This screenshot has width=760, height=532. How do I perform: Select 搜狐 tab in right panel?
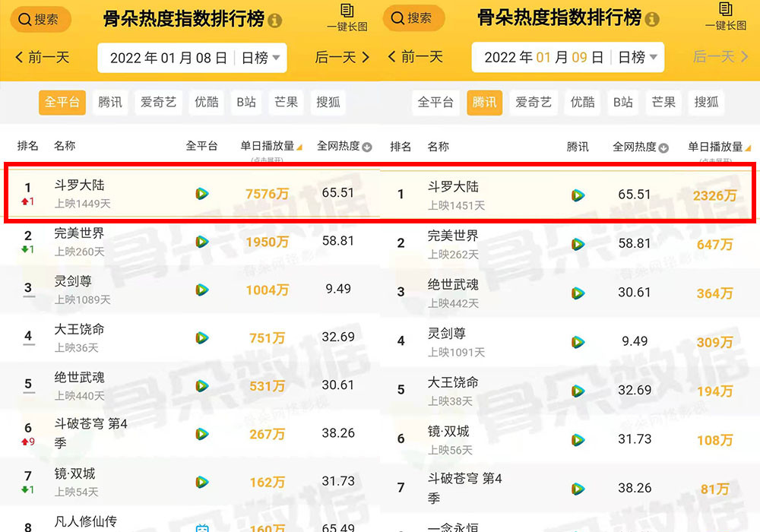tap(706, 103)
